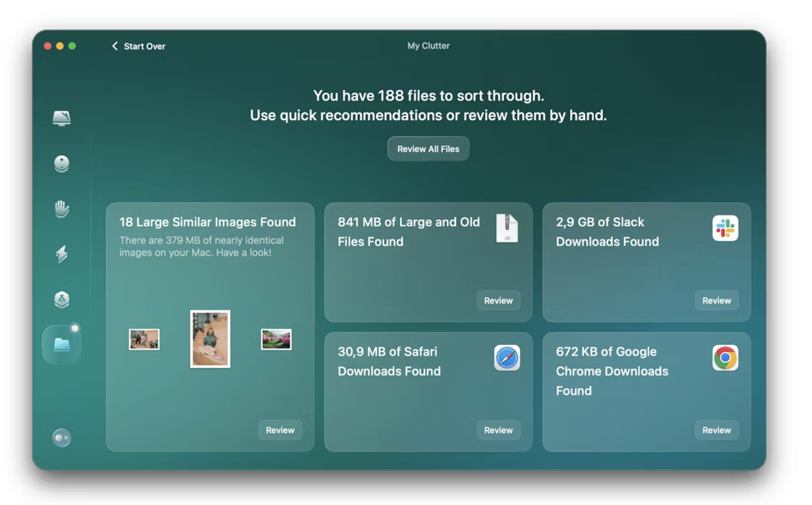Click the Google Chrome icon
Viewport: 812px width, 505px height.
tap(725, 358)
